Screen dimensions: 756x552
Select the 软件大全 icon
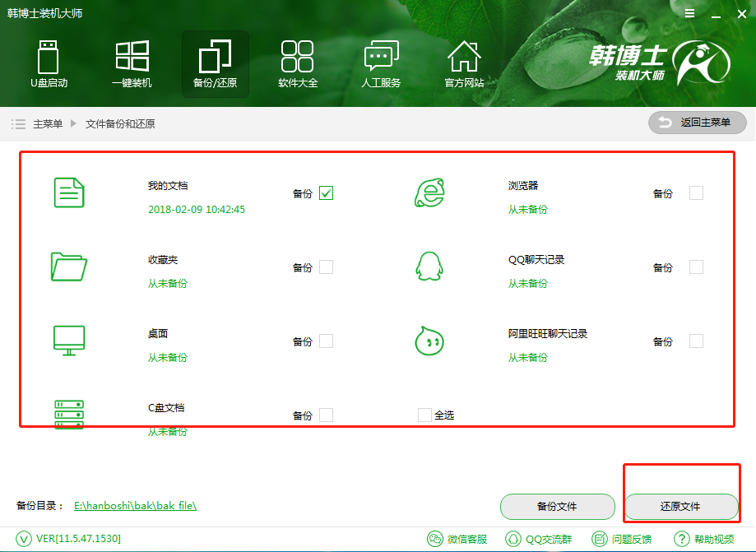click(x=298, y=64)
